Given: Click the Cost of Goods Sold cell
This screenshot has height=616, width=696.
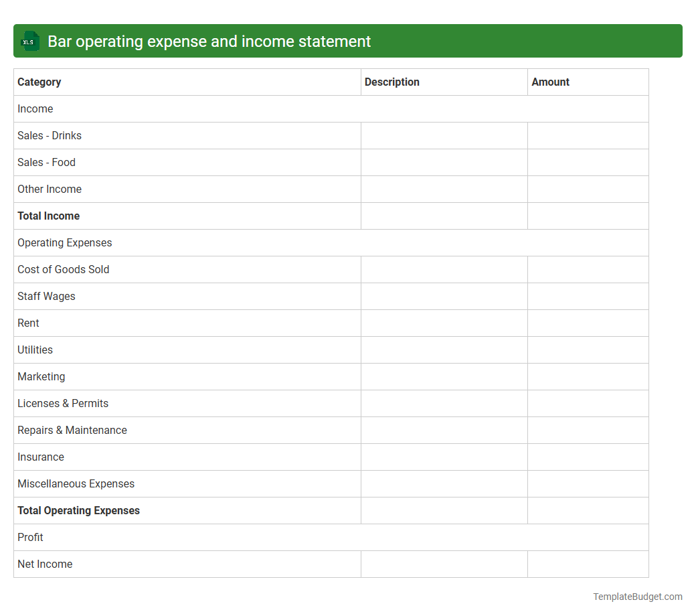Looking at the screenshot, I should coord(63,269).
